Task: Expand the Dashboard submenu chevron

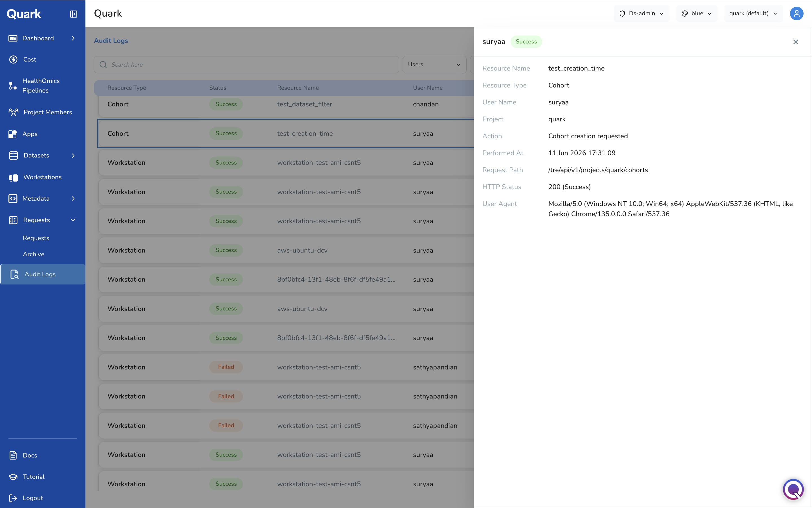Action: click(x=73, y=38)
